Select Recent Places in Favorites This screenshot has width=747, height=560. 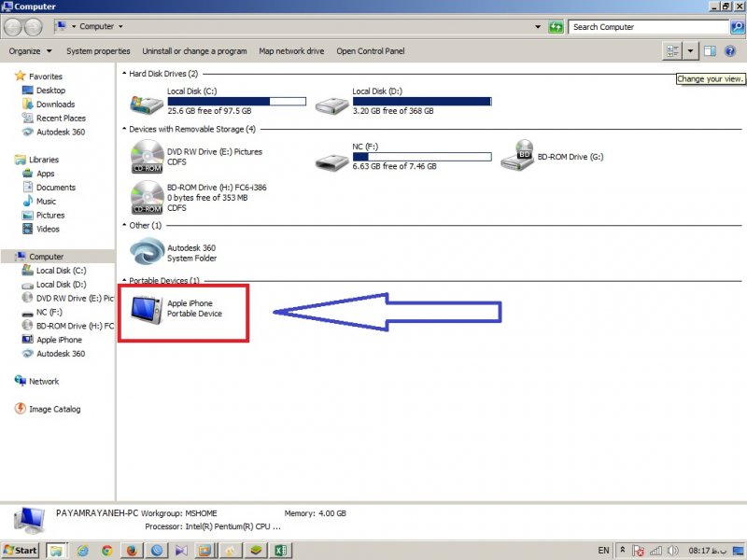tap(61, 118)
